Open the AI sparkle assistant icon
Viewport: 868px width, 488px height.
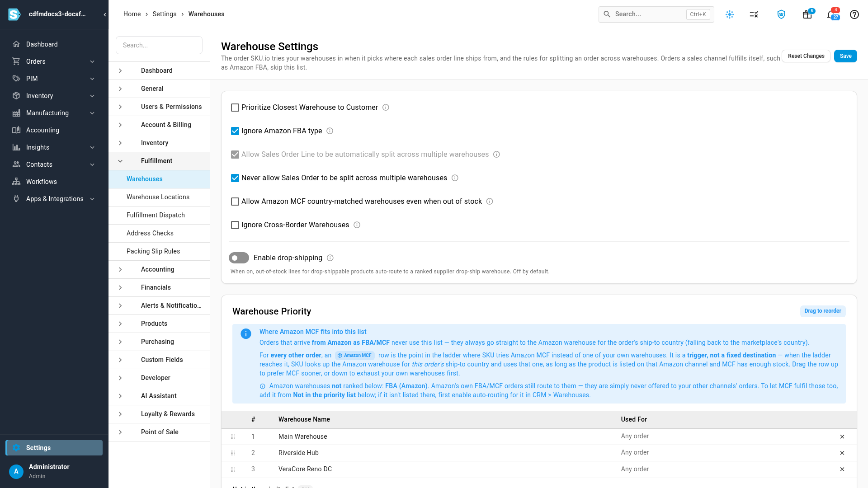[x=730, y=14]
